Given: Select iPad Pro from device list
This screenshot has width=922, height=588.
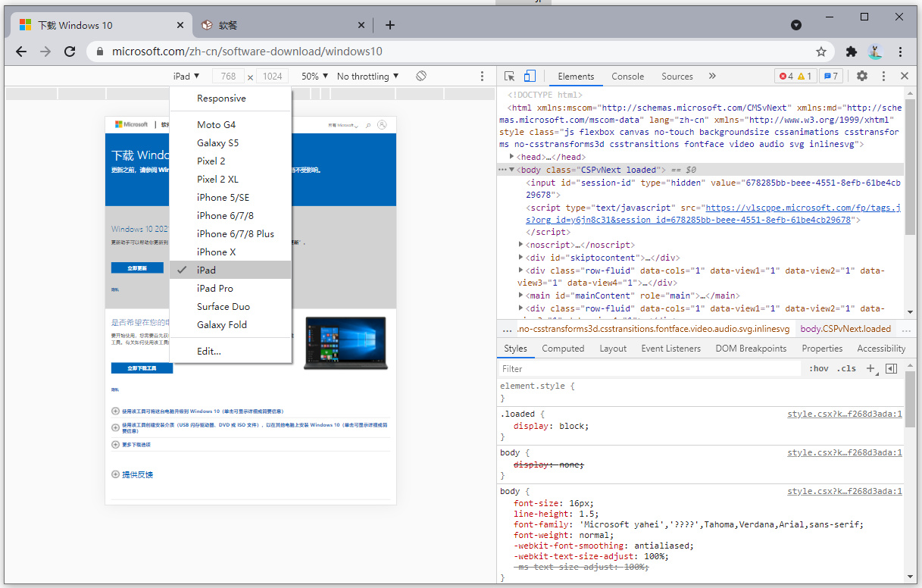Looking at the screenshot, I should (215, 289).
